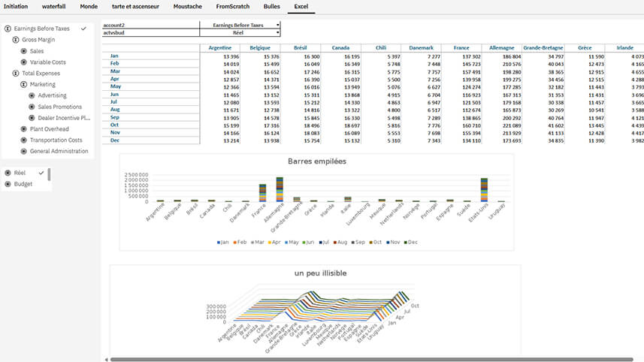Click the horizontal scrollbar at bottom

tap(372, 360)
